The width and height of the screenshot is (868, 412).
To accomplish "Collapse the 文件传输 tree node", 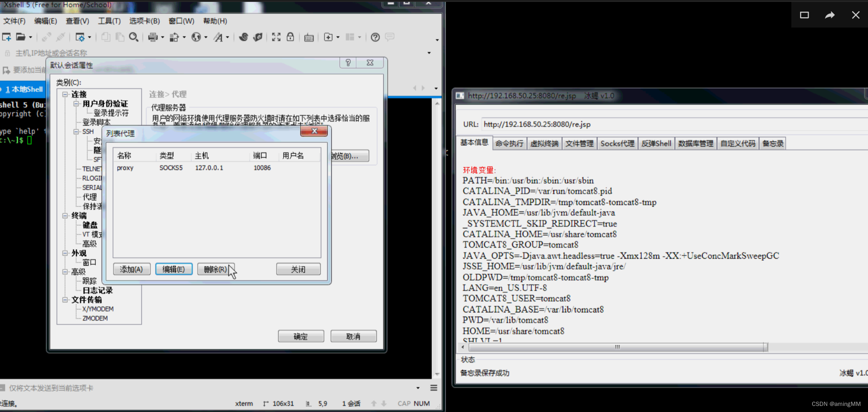I will [65, 300].
